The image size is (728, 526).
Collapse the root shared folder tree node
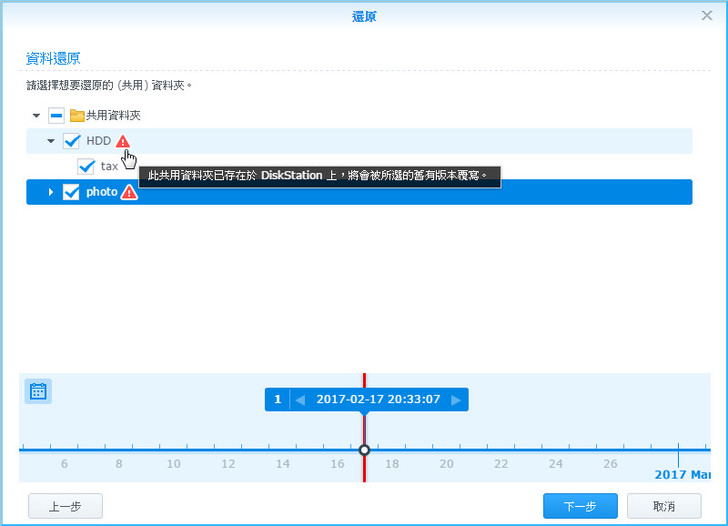pyautogui.click(x=37, y=116)
